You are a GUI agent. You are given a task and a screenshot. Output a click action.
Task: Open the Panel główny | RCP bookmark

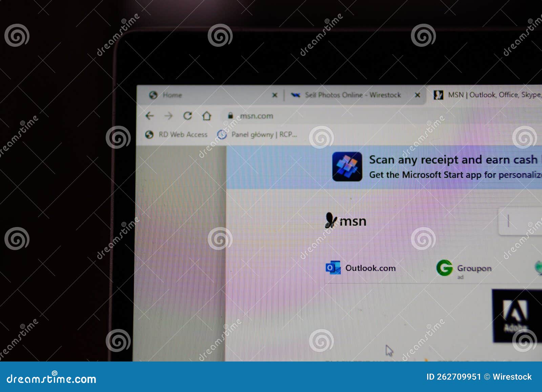click(x=264, y=135)
